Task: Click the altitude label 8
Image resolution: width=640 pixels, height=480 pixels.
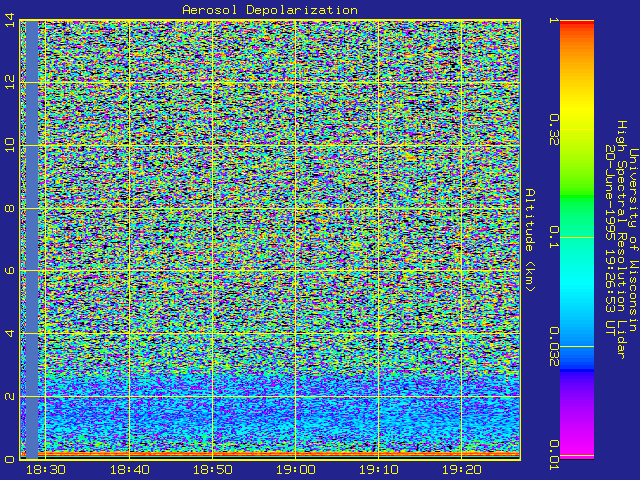Action: coord(10,208)
